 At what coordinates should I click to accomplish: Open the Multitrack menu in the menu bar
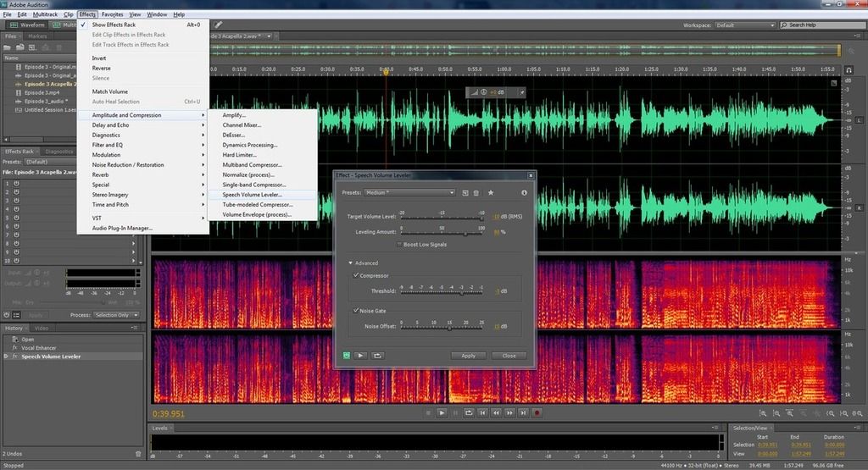45,14
